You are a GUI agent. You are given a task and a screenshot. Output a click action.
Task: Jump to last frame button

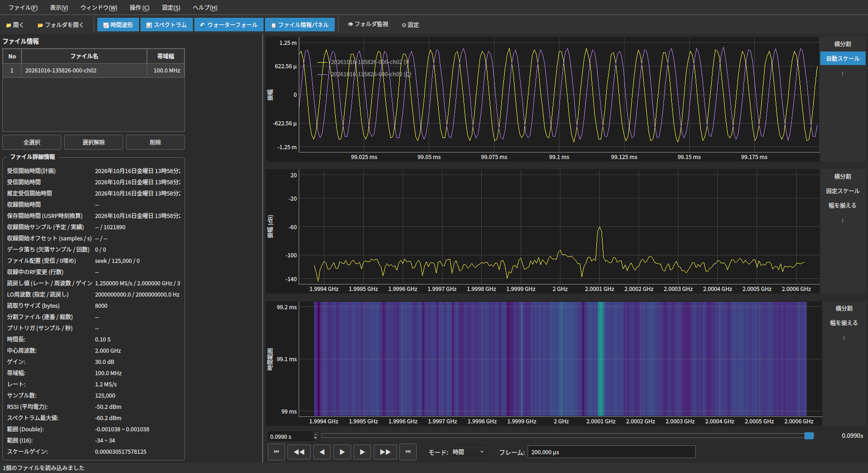(408, 452)
